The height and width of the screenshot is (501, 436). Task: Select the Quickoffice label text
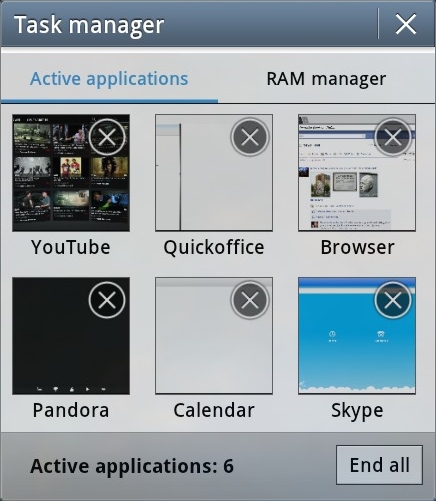pyautogui.click(x=214, y=248)
